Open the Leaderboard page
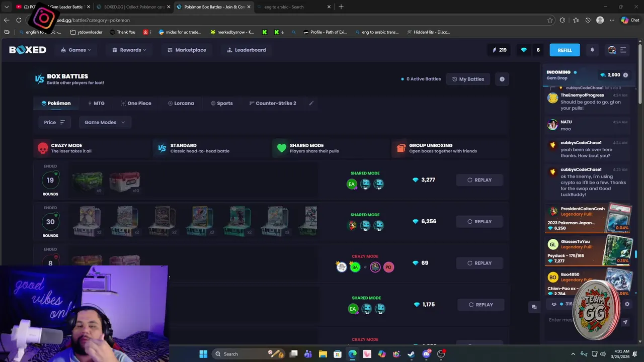The height and width of the screenshot is (362, 644). pyautogui.click(x=247, y=50)
